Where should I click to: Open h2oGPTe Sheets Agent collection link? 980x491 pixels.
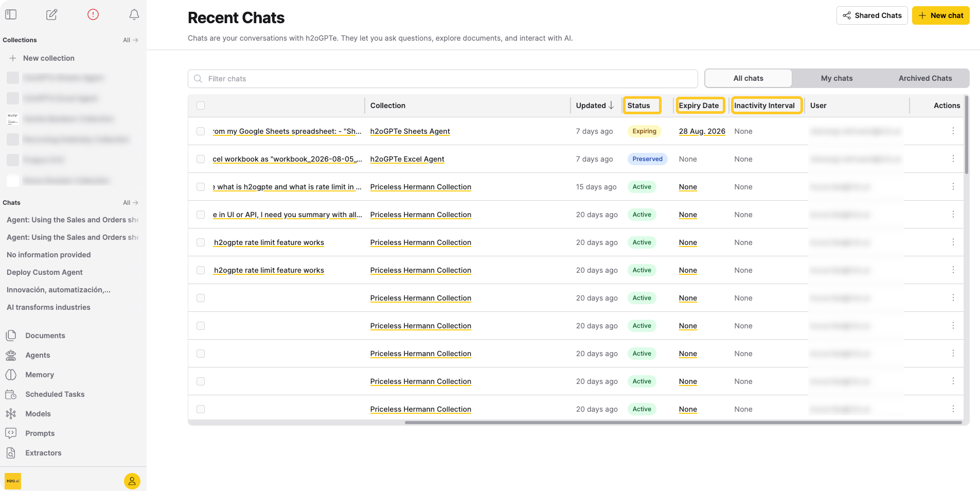[x=410, y=131]
